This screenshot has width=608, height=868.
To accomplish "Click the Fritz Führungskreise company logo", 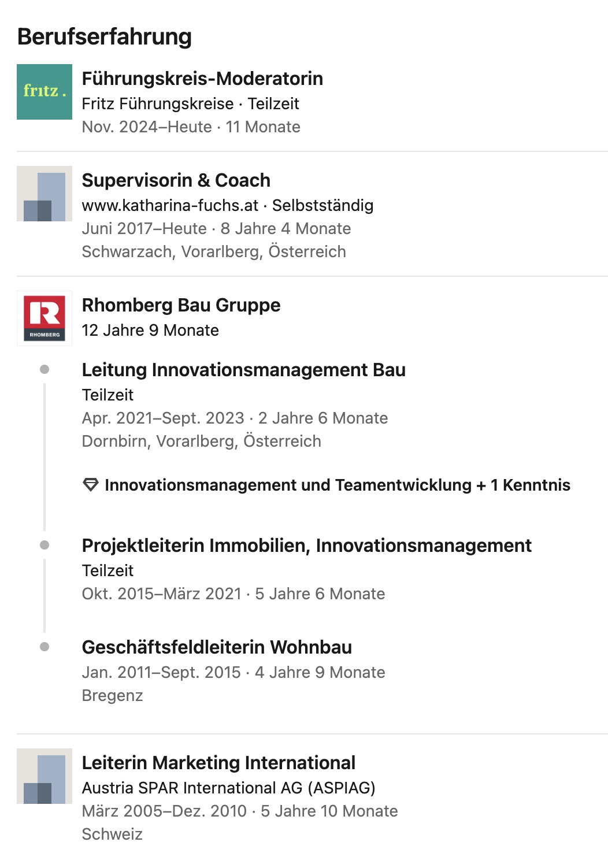I will [x=45, y=92].
